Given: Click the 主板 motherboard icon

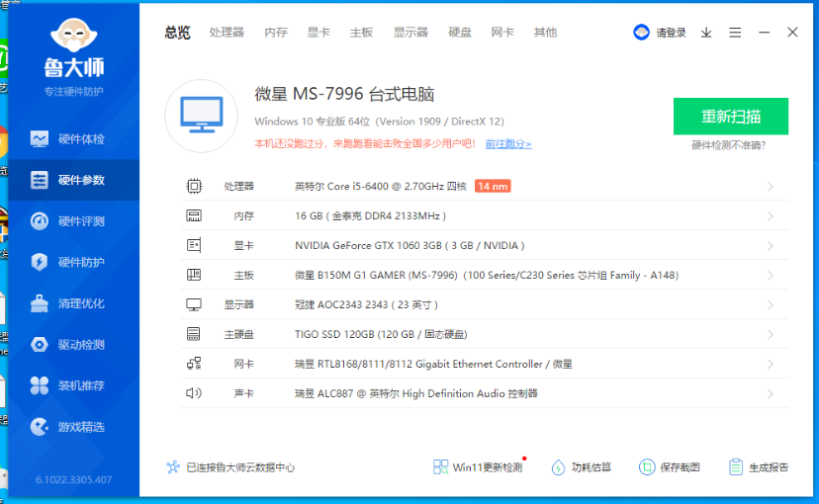Looking at the screenshot, I should (194, 275).
